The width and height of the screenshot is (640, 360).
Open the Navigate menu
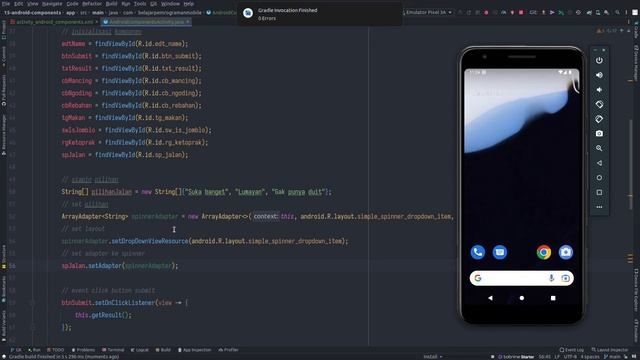tap(52, 4)
